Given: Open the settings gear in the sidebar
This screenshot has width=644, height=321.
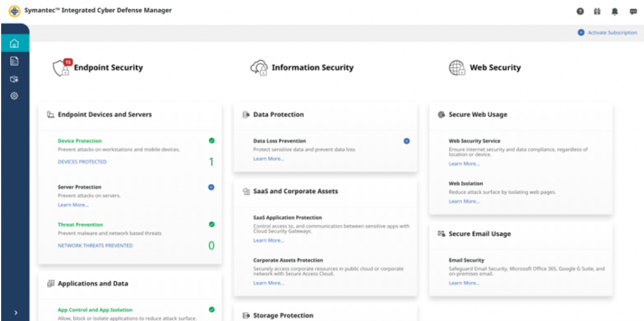Looking at the screenshot, I should click(14, 96).
